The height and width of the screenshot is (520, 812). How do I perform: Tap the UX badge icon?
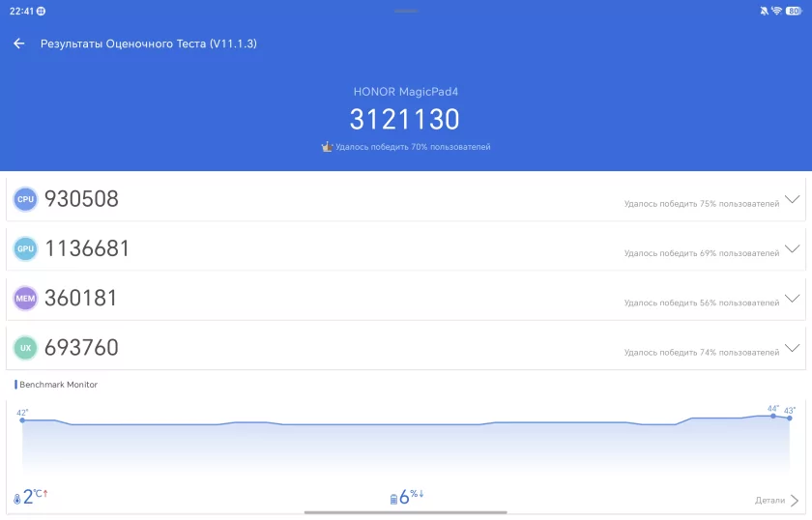[x=25, y=348]
